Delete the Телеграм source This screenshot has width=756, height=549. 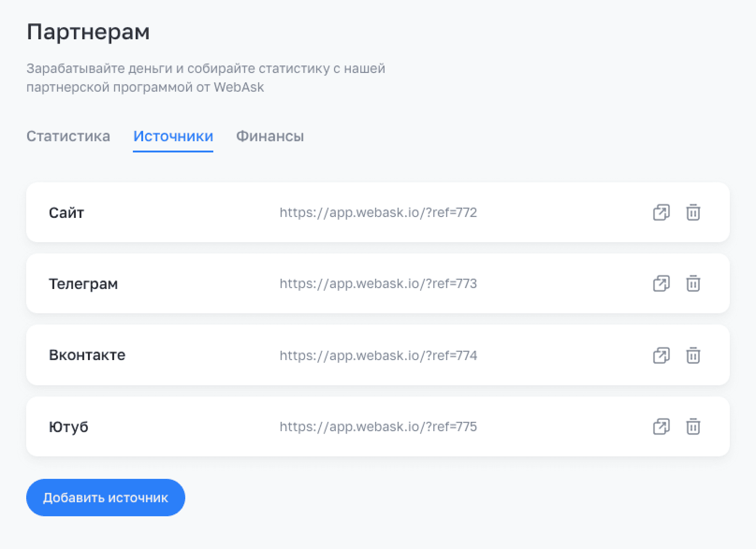click(693, 283)
